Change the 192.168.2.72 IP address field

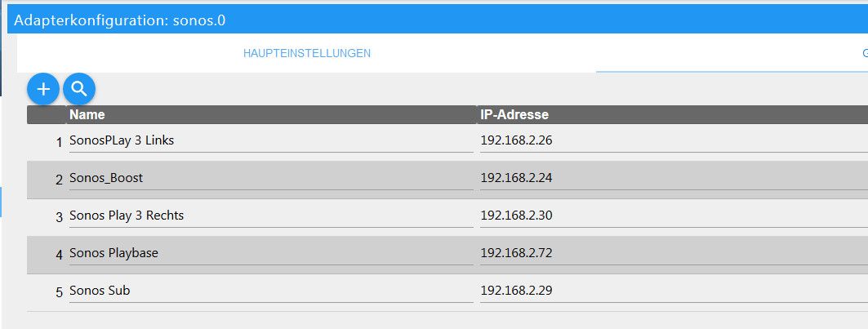[674, 254]
